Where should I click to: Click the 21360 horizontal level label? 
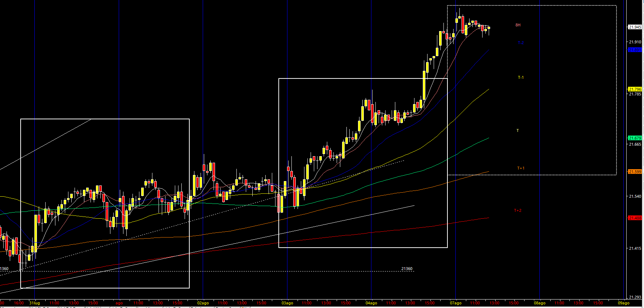[x=407, y=269]
